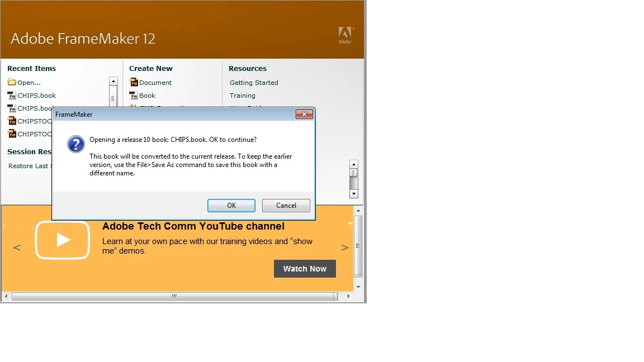Click the first CHIPS.book file icon
Image resolution: width=644 pixels, height=362 pixels.
[12, 96]
